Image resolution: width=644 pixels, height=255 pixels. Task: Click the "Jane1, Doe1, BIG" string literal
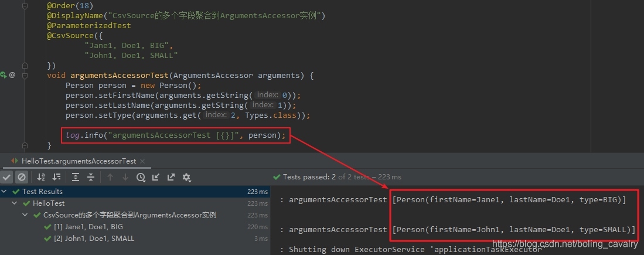[x=127, y=46]
